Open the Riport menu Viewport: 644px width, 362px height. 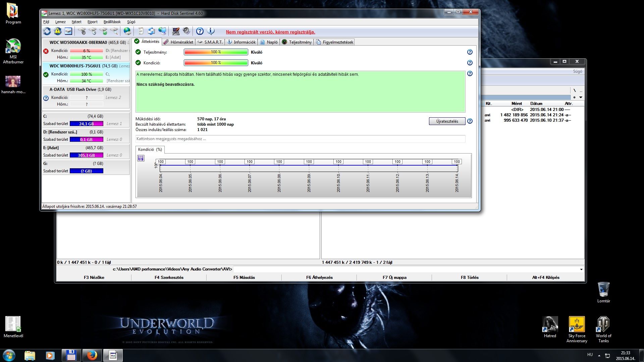(92, 22)
